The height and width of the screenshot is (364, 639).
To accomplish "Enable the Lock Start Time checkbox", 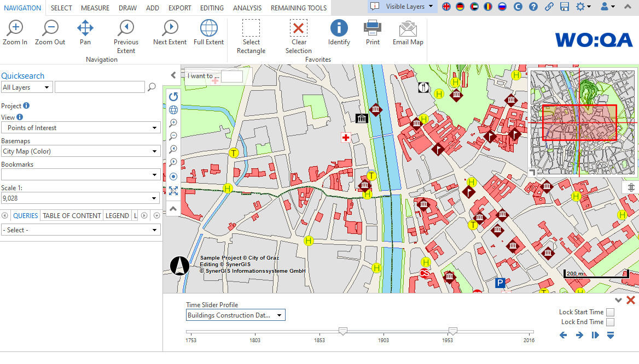I will [610, 312].
